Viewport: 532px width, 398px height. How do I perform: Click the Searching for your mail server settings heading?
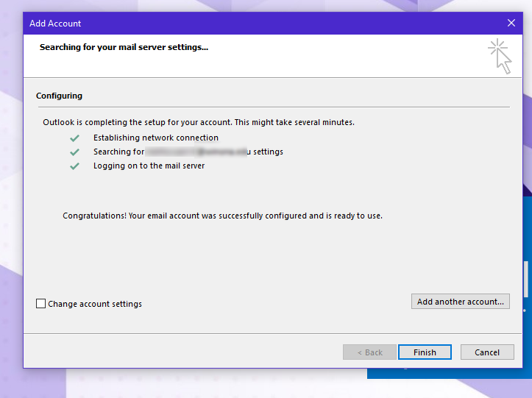[124, 47]
